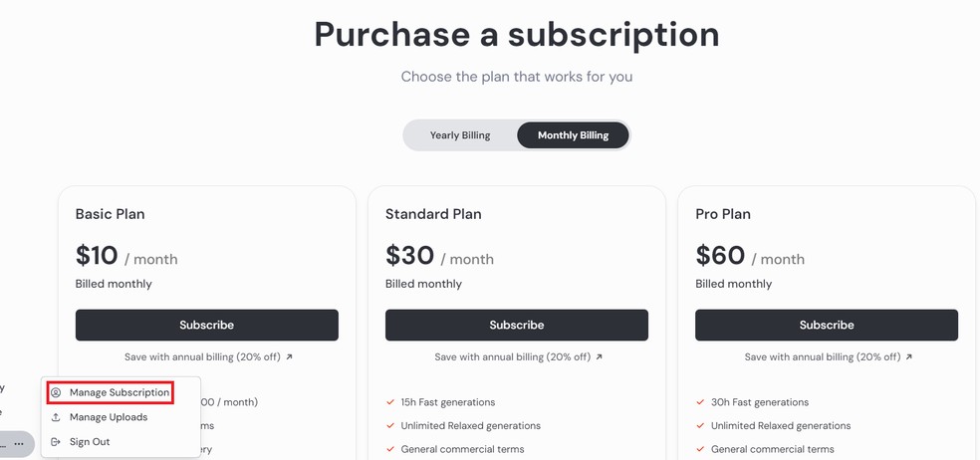980x460 pixels.
Task: Subscribe to the Pro Plan
Action: (x=827, y=325)
